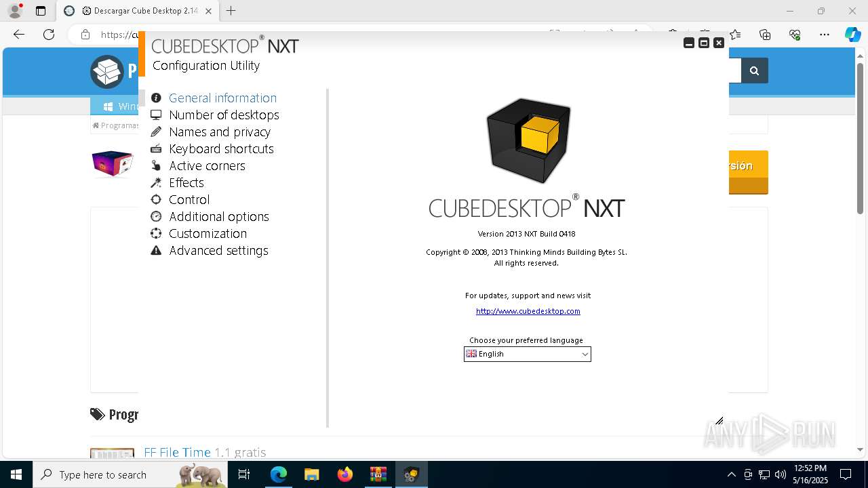Click the clock icon beside Additional options
This screenshot has height=488, width=868.
156,216
